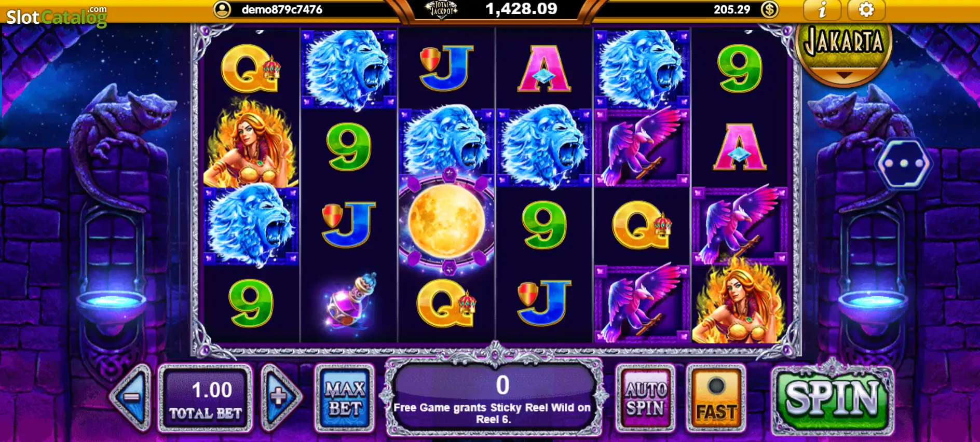The image size is (980, 442).
Task: Toggle AUTO SPIN mode
Action: point(645,398)
